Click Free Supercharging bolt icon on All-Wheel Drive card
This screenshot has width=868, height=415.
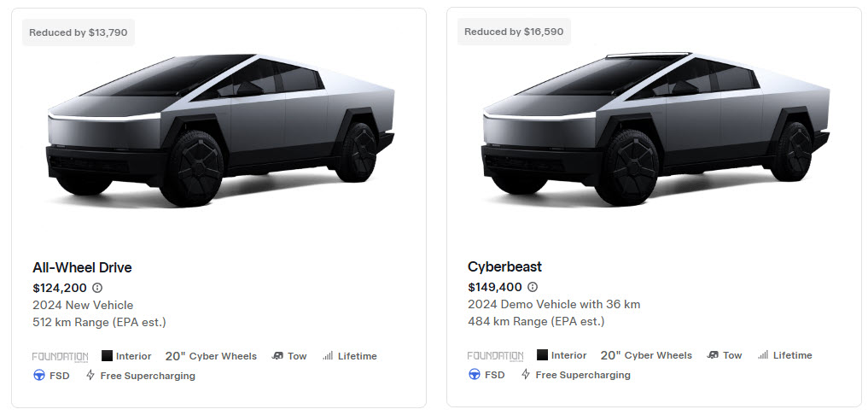click(90, 376)
